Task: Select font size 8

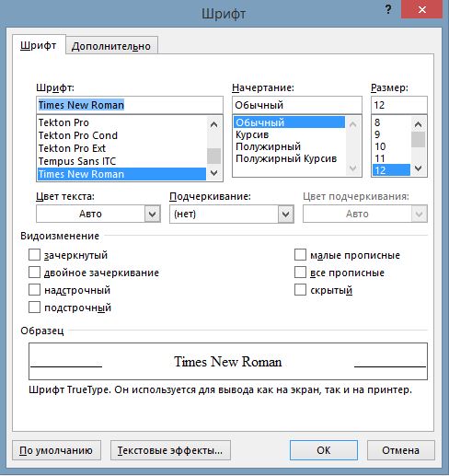Action: [x=391, y=122]
